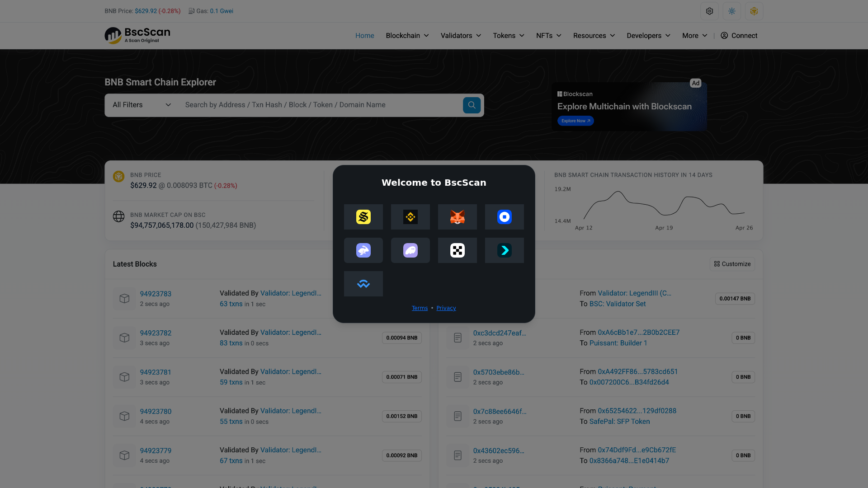The height and width of the screenshot is (488, 868).
Task: Open address 0x8366a748...E1e0414b7
Action: (x=629, y=461)
